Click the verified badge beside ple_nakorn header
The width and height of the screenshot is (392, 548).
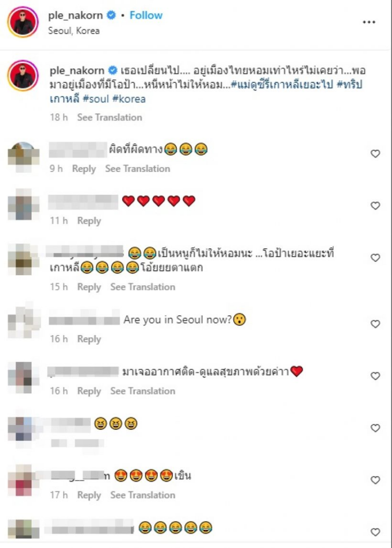coord(111,16)
